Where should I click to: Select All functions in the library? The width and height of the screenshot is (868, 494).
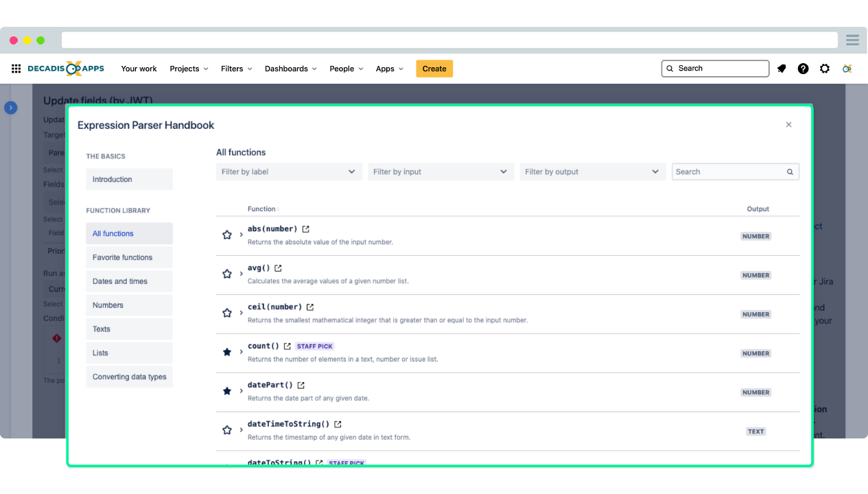point(129,233)
